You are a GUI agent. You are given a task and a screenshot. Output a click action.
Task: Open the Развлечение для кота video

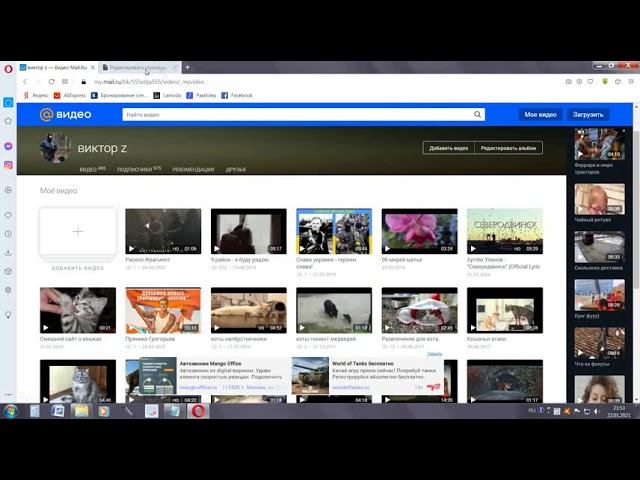tap(420, 310)
